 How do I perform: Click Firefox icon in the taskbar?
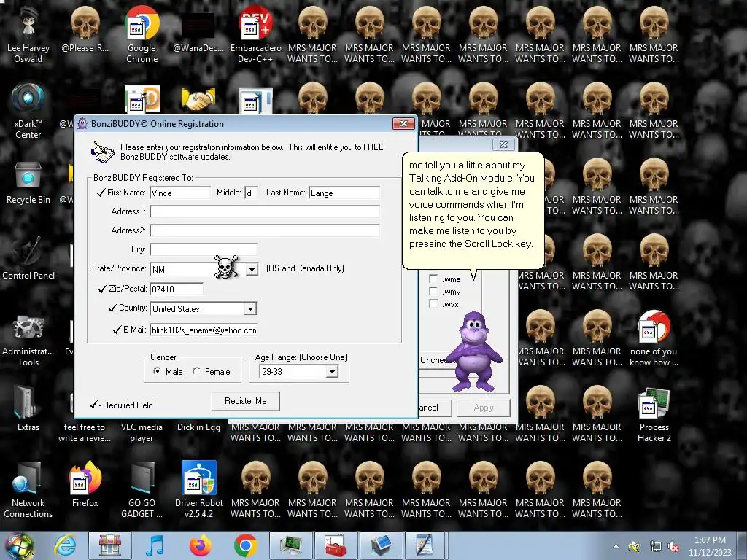(200, 545)
